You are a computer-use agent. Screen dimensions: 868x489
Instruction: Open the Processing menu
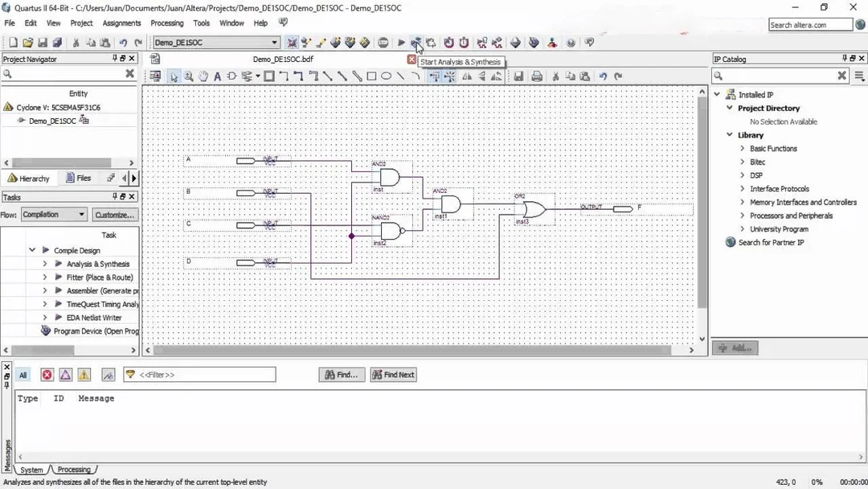pyautogui.click(x=166, y=23)
